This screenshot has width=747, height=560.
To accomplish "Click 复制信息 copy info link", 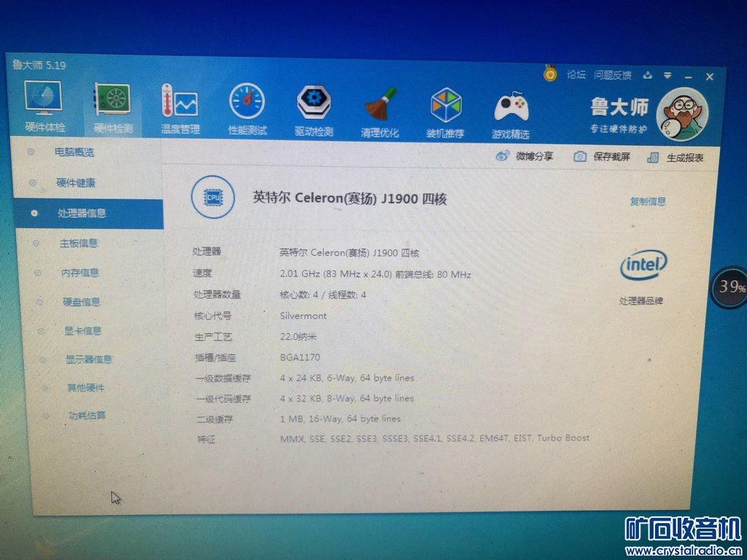I will point(648,201).
